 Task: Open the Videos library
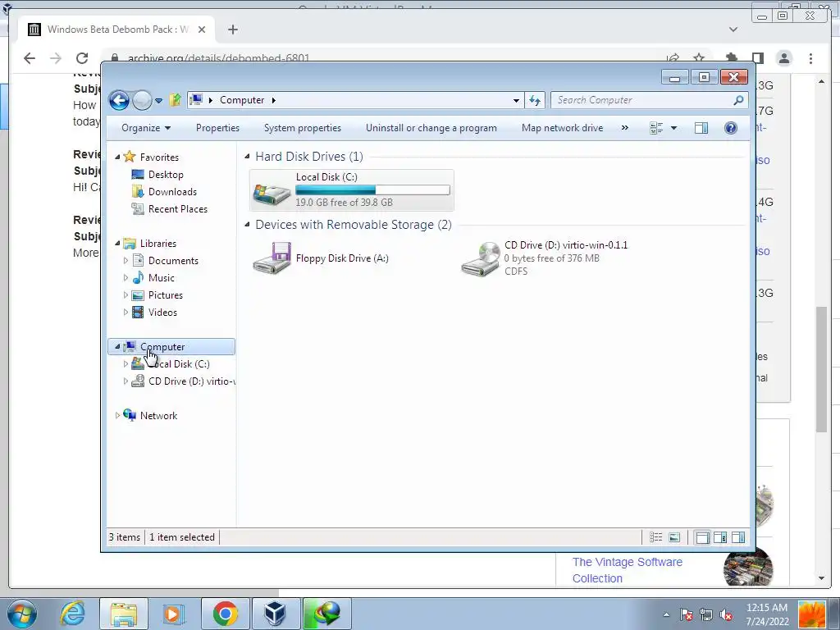coord(162,313)
